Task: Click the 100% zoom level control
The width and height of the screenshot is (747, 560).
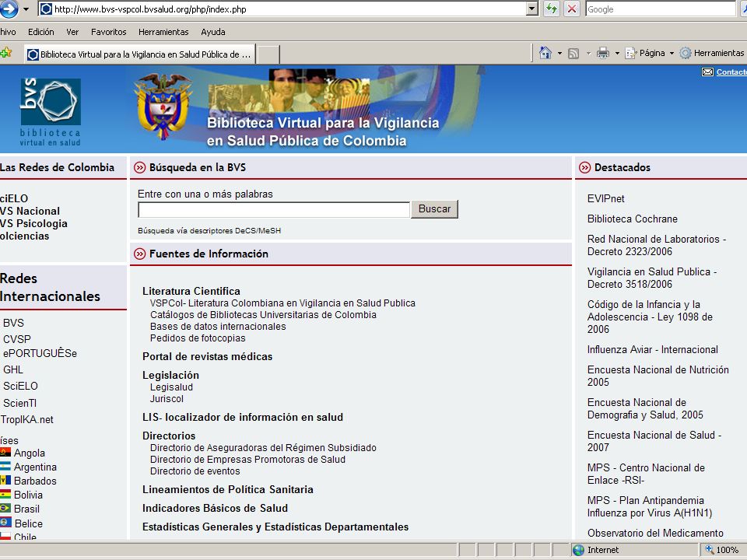Action: point(722,550)
